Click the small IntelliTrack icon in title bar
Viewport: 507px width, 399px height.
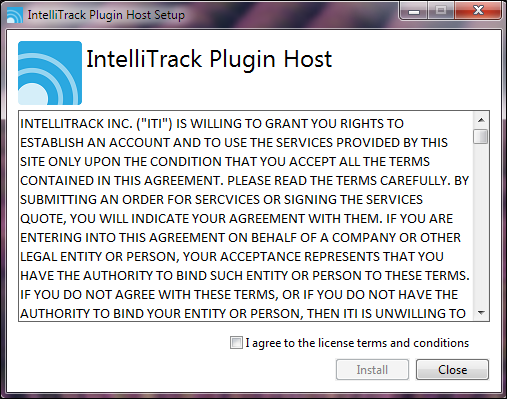point(14,15)
